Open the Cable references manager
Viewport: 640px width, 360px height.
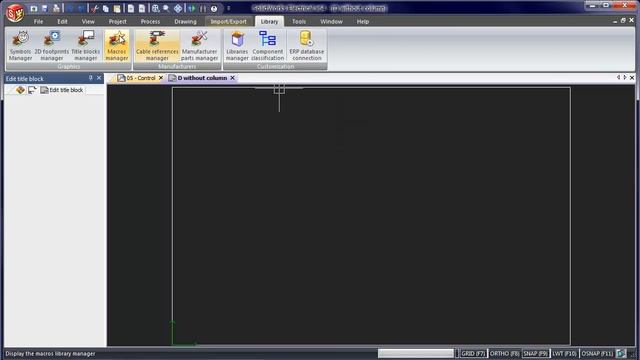pos(157,46)
